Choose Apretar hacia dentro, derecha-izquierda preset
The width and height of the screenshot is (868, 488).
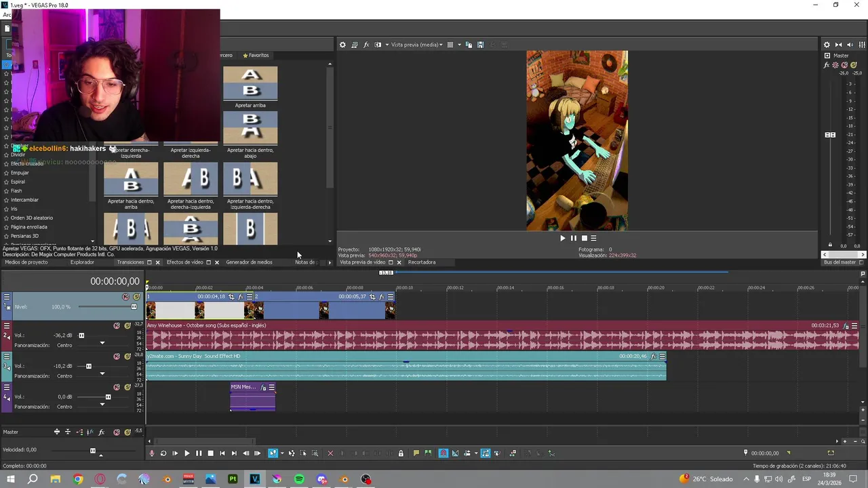pyautogui.click(x=191, y=179)
